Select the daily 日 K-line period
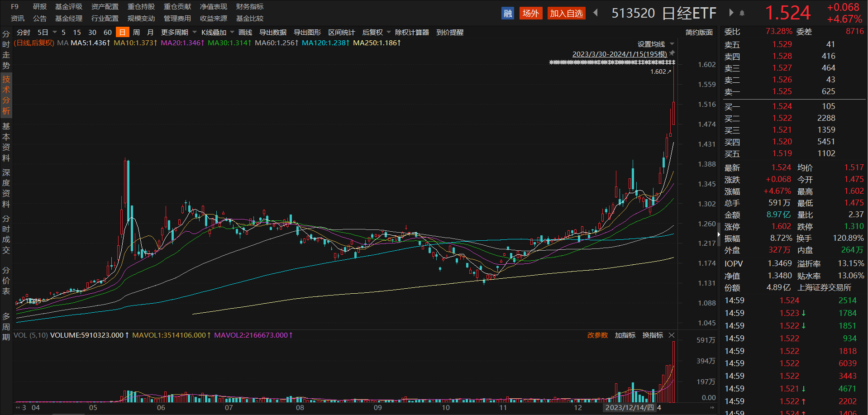The width and height of the screenshot is (868, 415). pos(122,32)
